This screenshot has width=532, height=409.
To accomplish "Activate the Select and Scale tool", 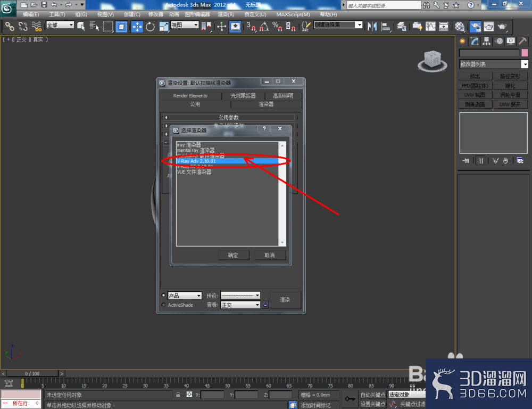I will 163,26.
